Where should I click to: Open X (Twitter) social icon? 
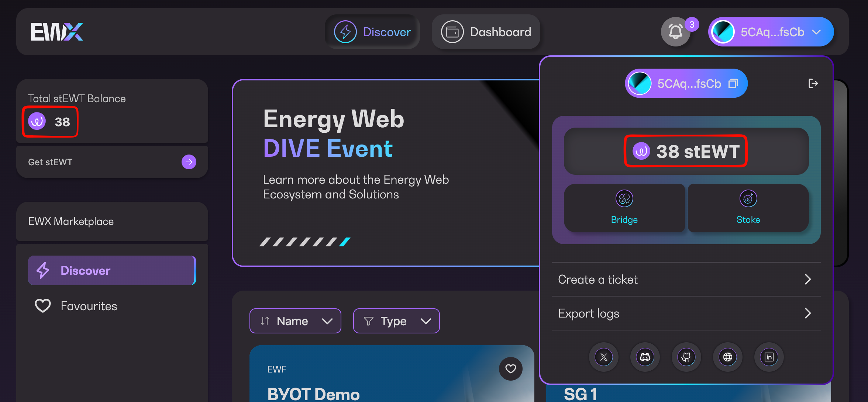pyautogui.click(x=604, y=357)
